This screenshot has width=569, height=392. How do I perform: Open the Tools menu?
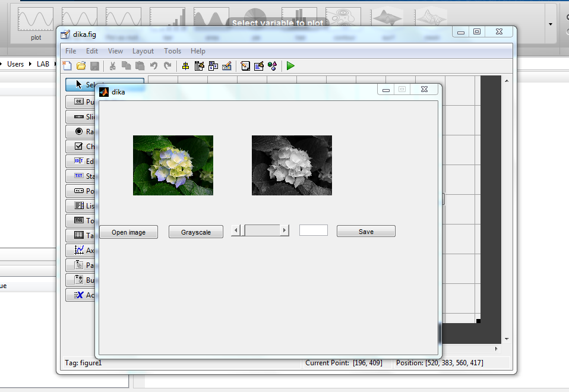(172, 51)
